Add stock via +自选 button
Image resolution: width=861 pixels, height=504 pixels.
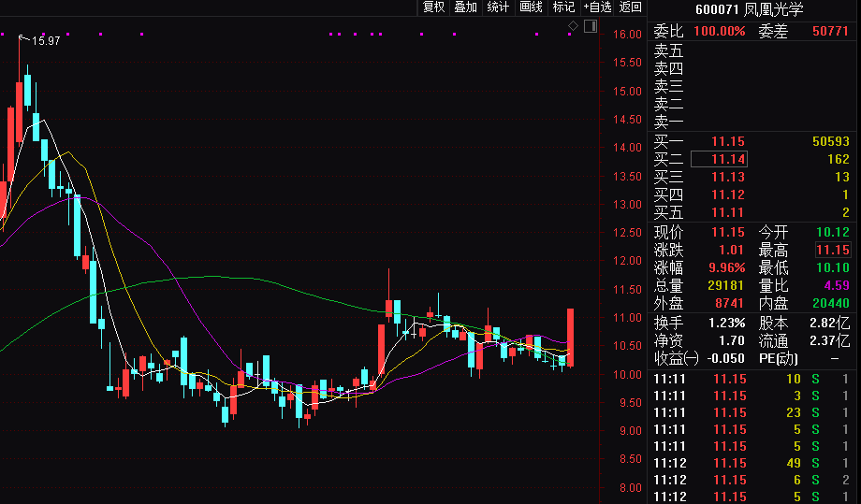pos(597,7)
